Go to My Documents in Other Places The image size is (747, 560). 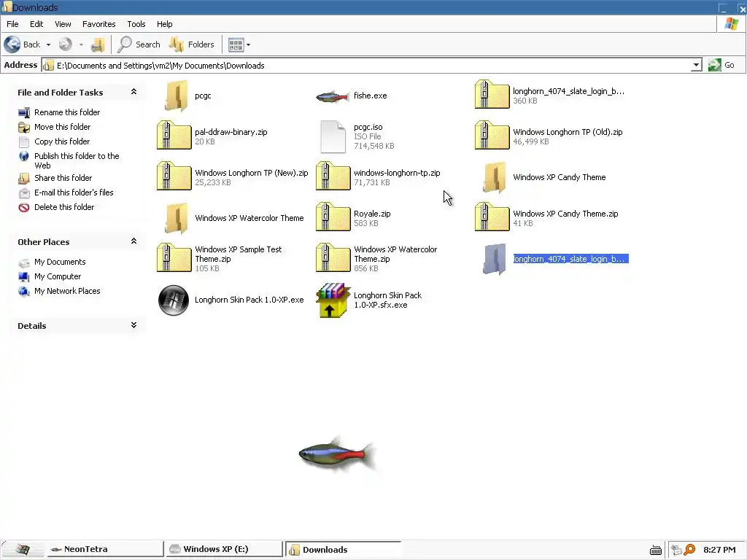pos(60,262)
